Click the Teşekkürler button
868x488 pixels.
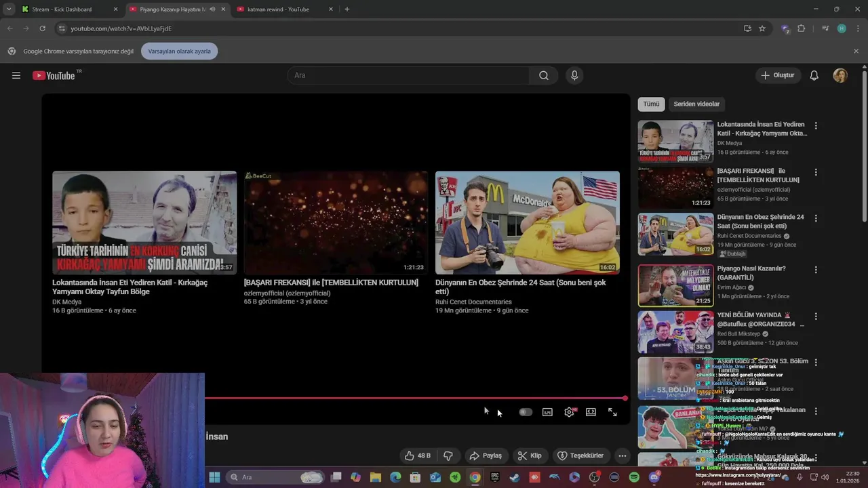(x=580, y=455)
